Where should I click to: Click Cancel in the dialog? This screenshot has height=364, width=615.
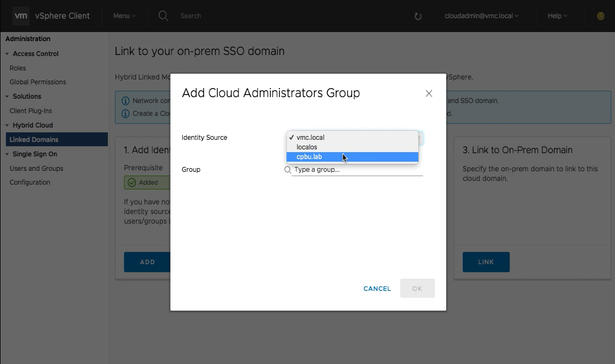pos(377,289)
